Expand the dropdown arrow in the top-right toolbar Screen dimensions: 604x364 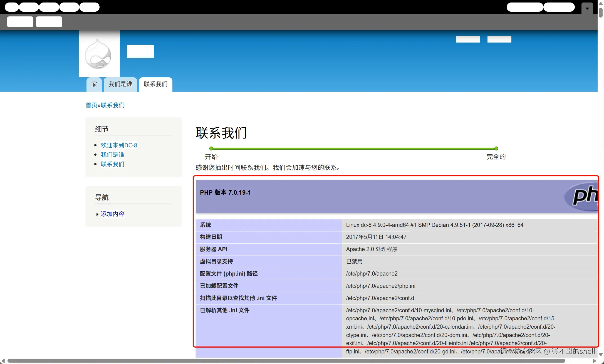587,8
